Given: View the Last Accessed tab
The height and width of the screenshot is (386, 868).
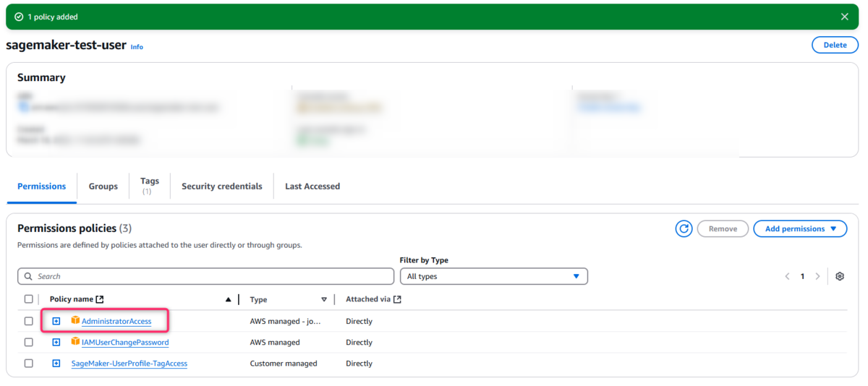Looking at the screenshot, I should coord(312,186).
